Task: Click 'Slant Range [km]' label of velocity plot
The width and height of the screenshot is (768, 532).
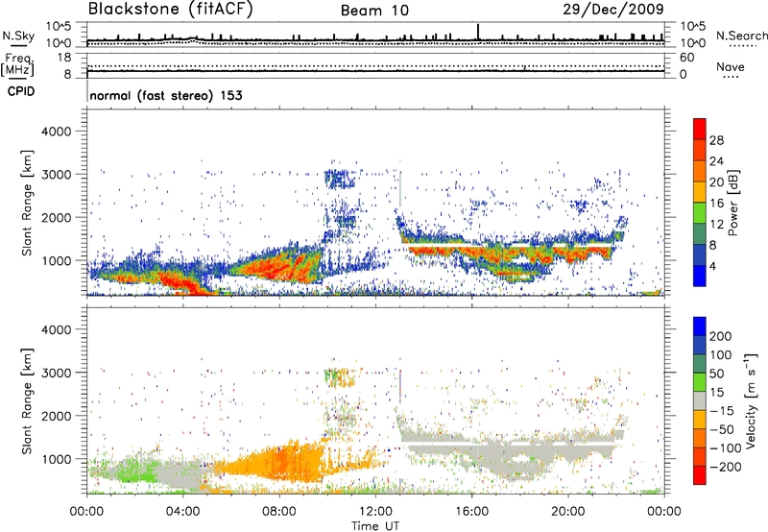Action: [27, 401]
